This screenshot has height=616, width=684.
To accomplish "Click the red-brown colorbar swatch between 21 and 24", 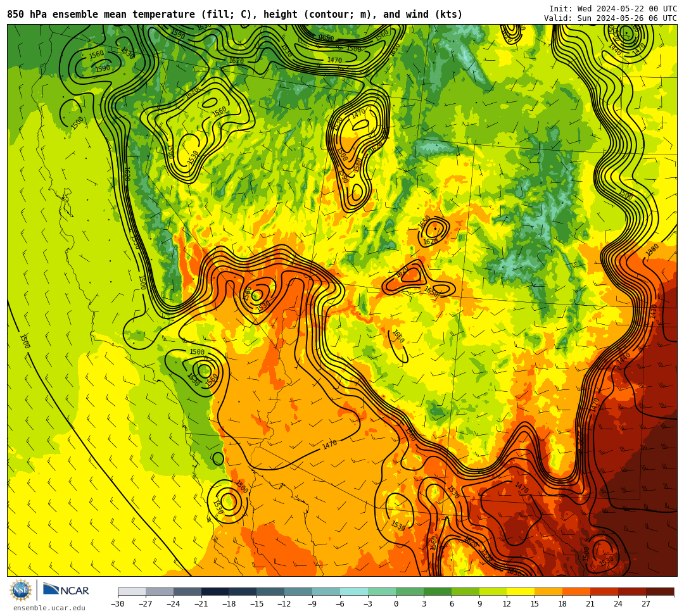I will (605, 591).
